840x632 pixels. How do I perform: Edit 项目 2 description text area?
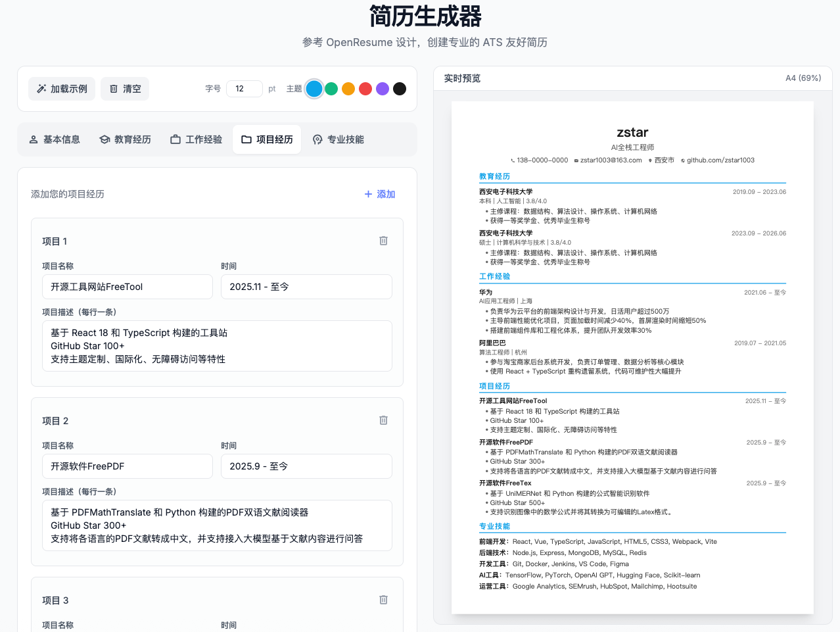point(217,525)
